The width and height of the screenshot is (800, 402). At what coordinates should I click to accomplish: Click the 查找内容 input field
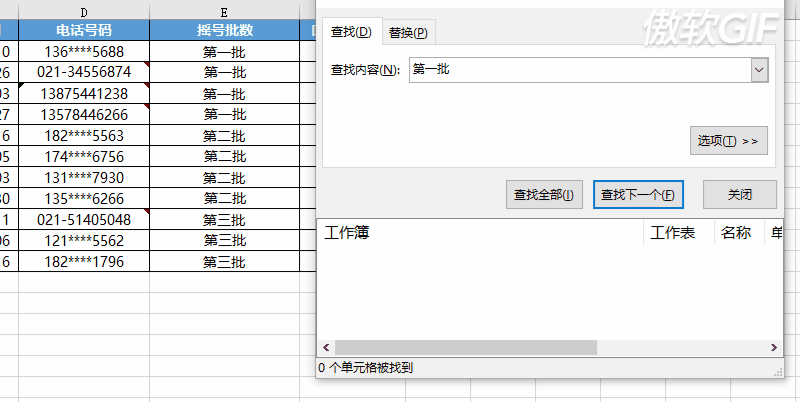click(580, 70)
